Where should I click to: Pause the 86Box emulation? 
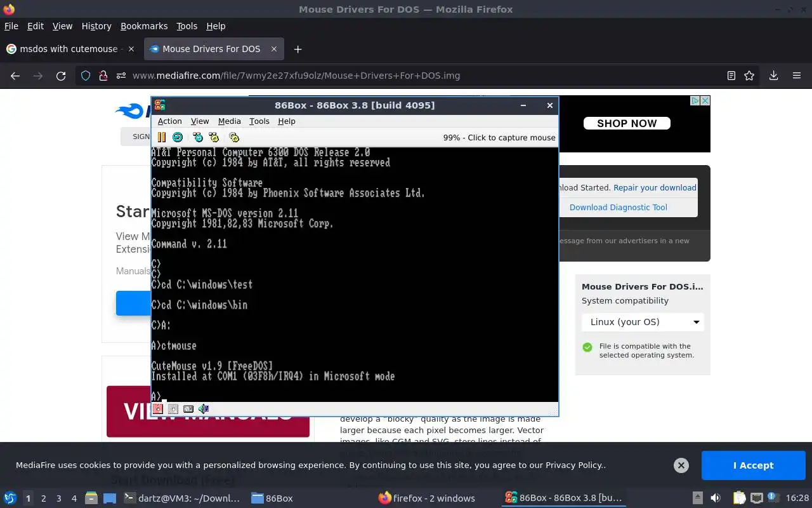(x=161, y=137)
